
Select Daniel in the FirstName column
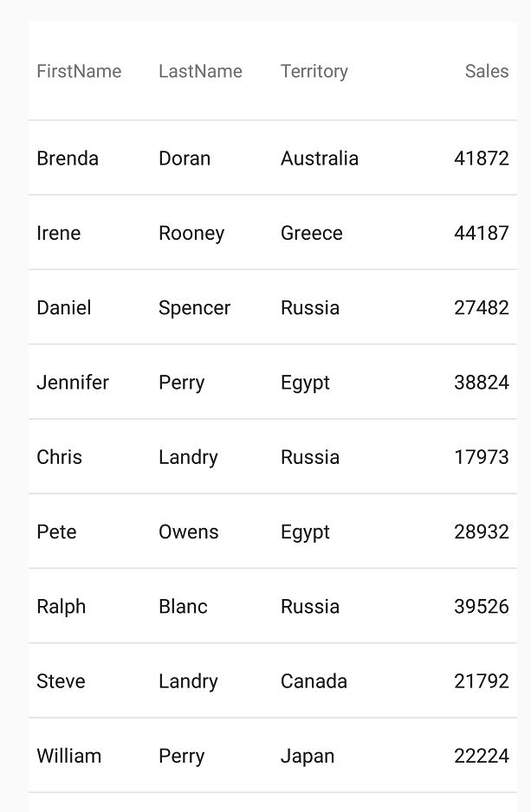point(64,307)
